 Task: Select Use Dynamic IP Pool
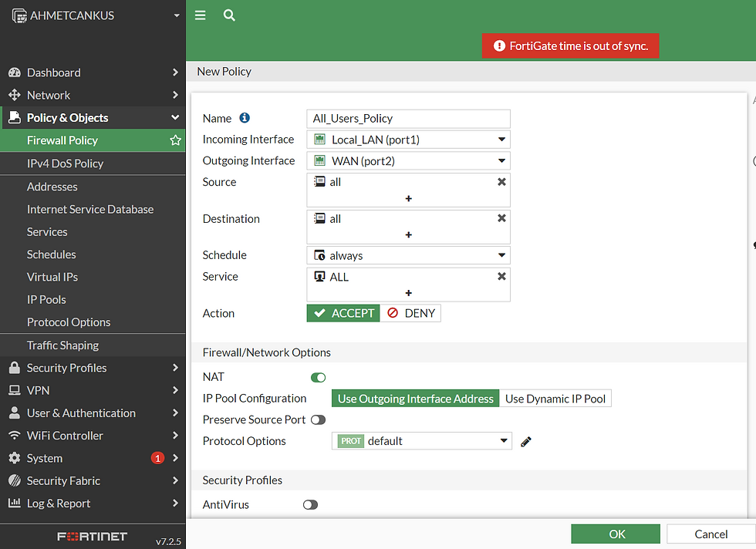point(555,399)
